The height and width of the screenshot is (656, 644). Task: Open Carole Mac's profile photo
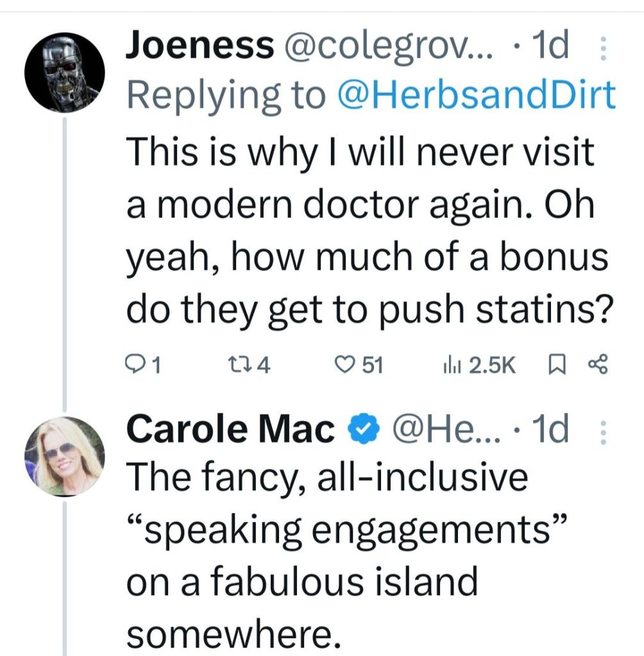(x=63, y=457)
